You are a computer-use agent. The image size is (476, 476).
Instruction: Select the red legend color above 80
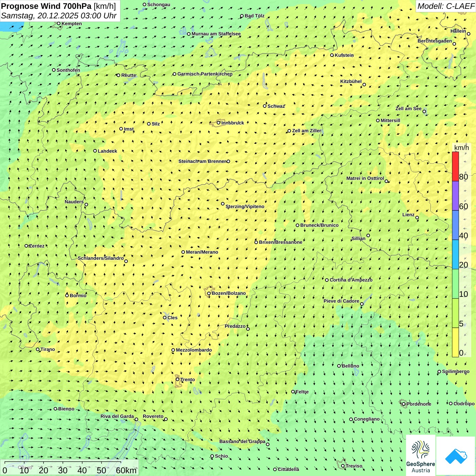coord(455,167)
